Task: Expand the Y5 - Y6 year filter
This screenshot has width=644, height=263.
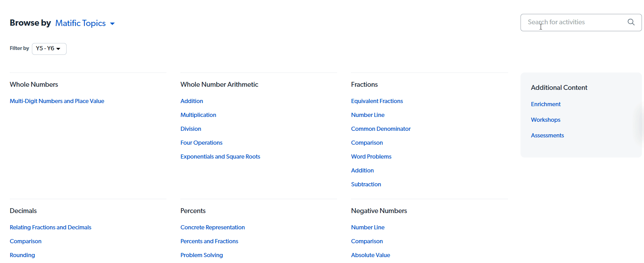Action: [x=49, y=49]
